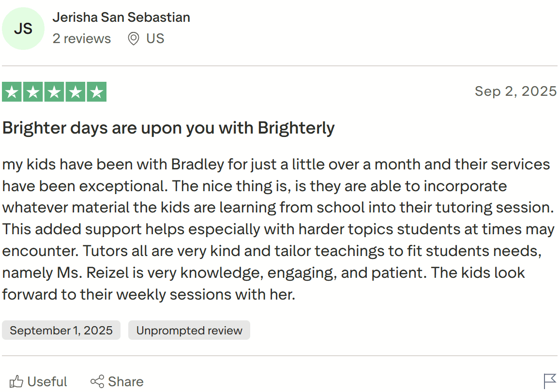
Task: Click the September 1, 2025 experience date tag
Action: click(x=61, y=331)
